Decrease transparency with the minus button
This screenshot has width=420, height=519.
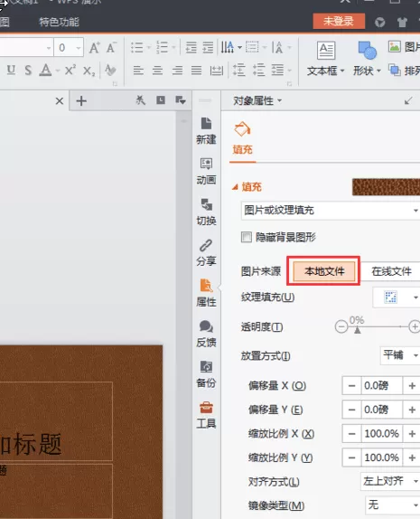pos(341,327)
